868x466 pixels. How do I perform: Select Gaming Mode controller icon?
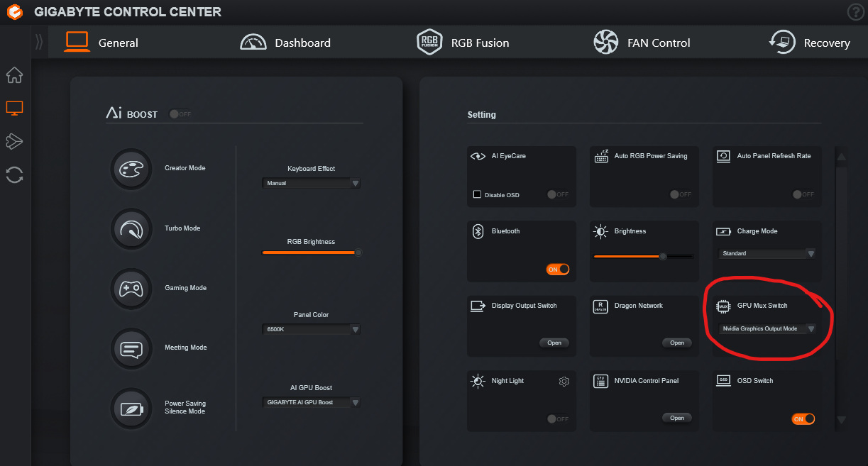click(131, 288)
